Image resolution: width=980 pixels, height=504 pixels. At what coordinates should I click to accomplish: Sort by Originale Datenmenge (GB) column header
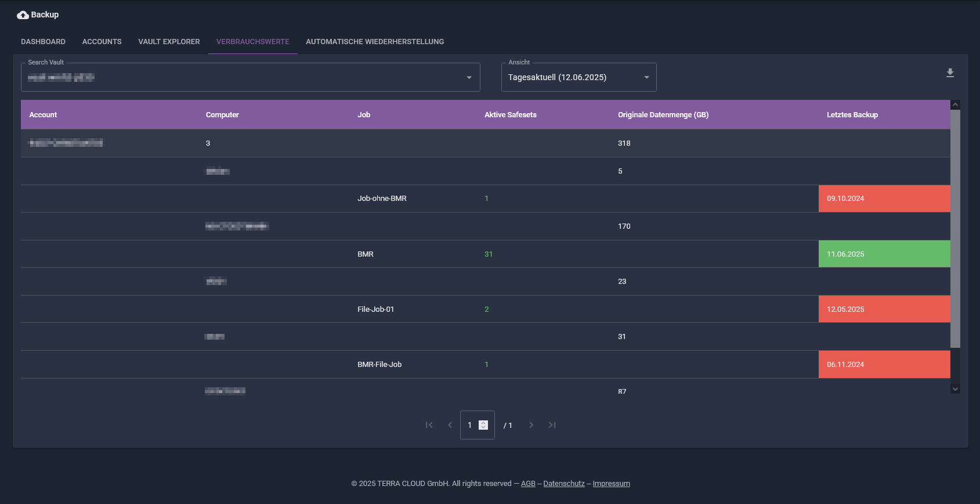pyautogui.click(x=663, y=115)
